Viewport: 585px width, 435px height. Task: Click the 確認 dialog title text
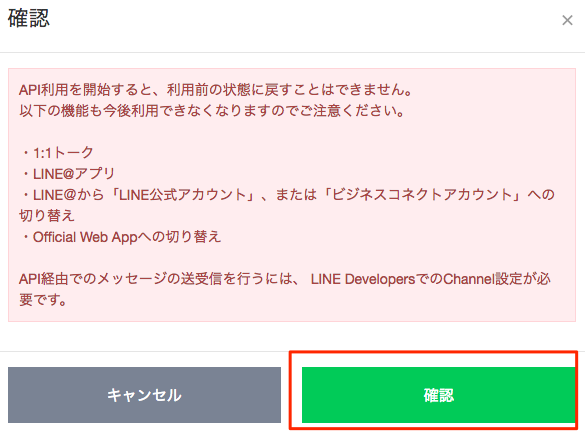click(x=29, y=18)
